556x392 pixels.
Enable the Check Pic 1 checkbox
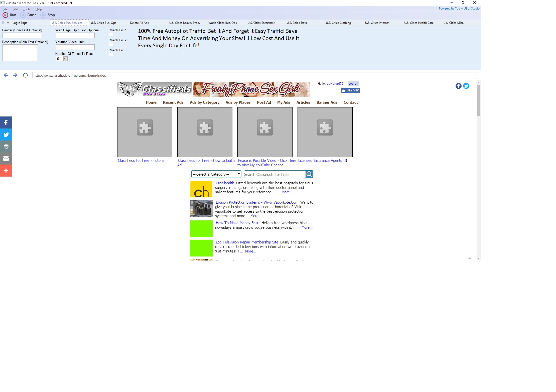[111, 35]
